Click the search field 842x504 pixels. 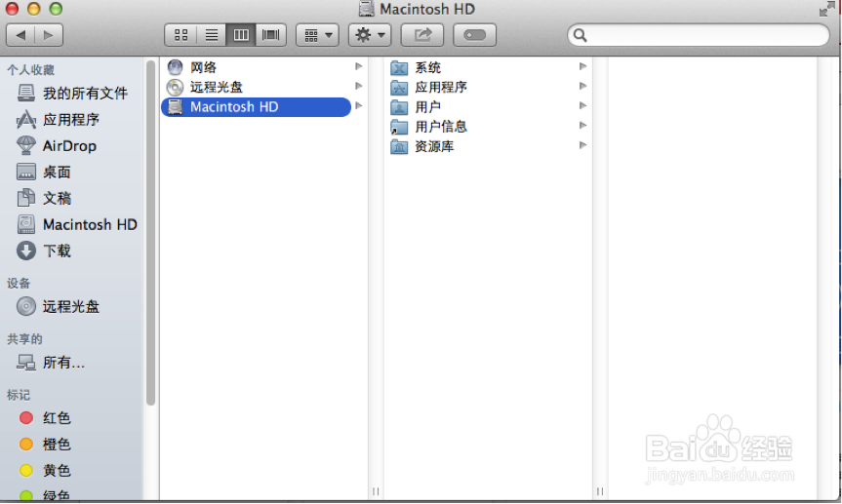point(699,35)
